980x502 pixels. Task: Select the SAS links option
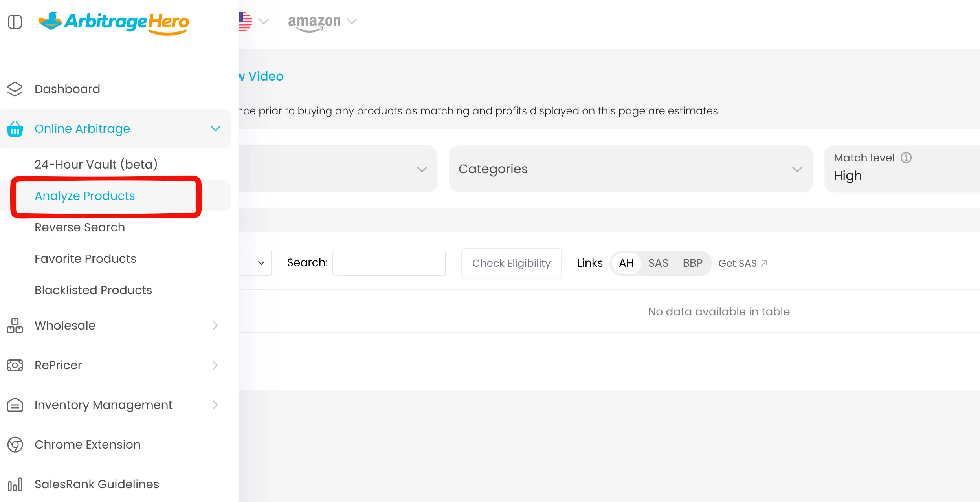pos(658,263)
